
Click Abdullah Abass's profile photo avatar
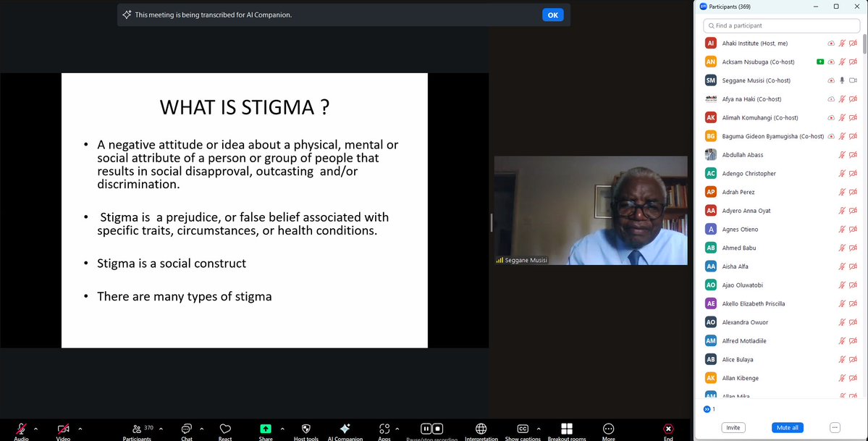(711, 154)
